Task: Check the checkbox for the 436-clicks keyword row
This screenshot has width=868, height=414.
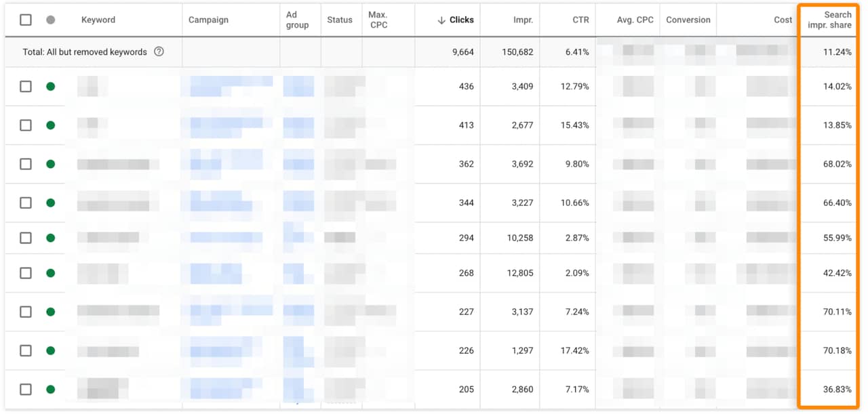Action: click(x=25, y=86)
